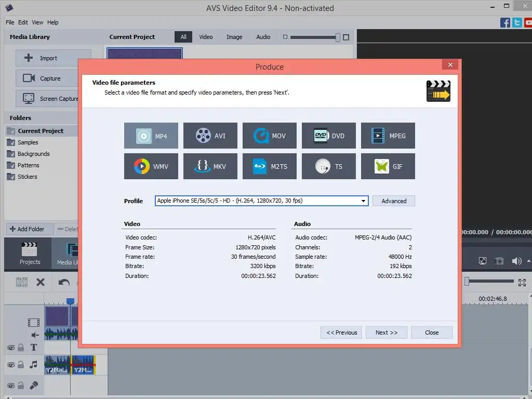Click the timeline delete X icon
This screenshot has height=399, width=532.
click(x=41, y=282)
